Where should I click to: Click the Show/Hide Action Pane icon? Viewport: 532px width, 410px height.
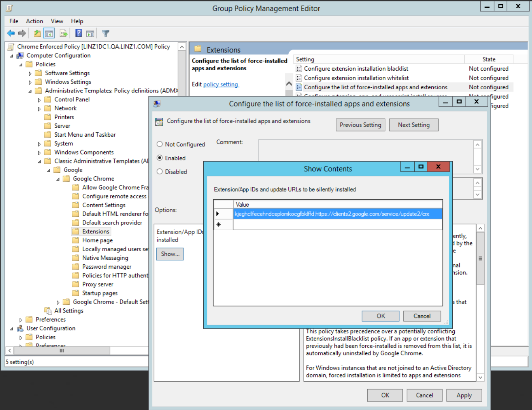tap(90, 33)
